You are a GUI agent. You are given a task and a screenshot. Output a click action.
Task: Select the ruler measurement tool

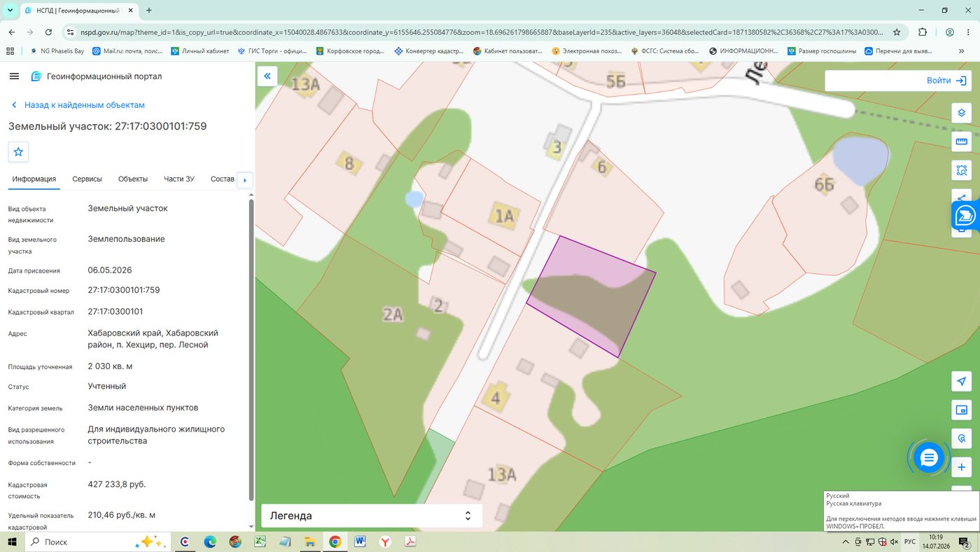coord(962,142)
